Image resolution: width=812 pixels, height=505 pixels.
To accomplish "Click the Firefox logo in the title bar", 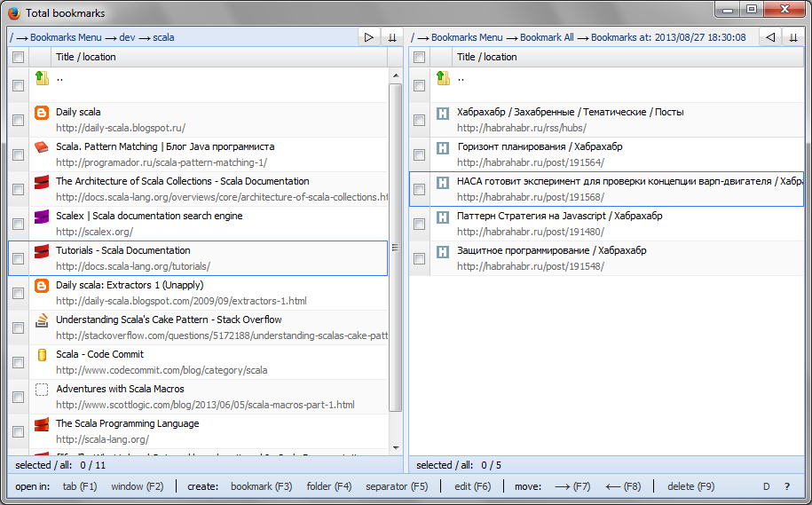I will click(14, 13).
